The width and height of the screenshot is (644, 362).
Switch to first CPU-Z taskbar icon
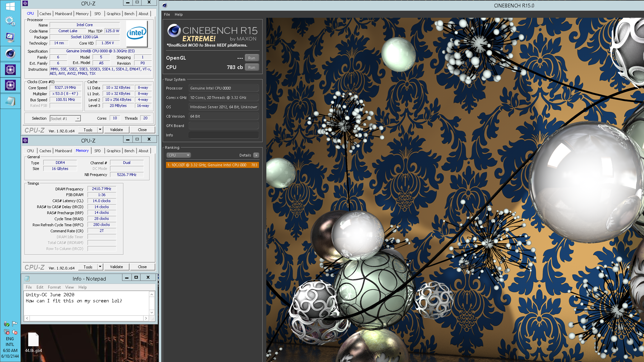click(10, 69)
